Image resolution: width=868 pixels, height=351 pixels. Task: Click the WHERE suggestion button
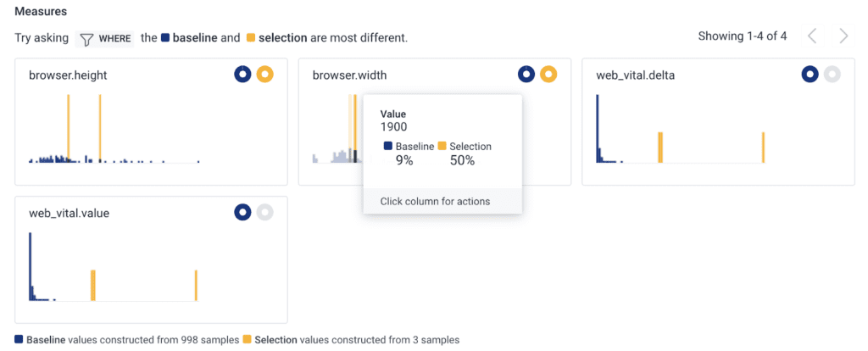[x=105, y=38]
